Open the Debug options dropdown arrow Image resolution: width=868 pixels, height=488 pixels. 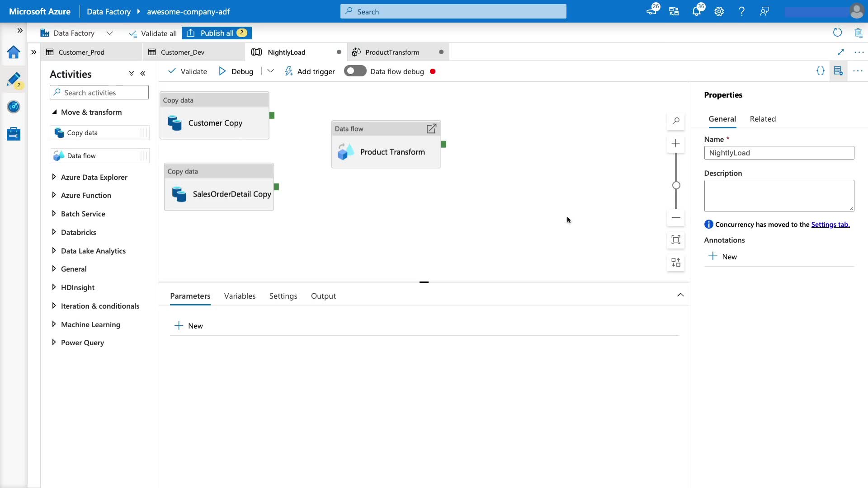click(270, 71)
